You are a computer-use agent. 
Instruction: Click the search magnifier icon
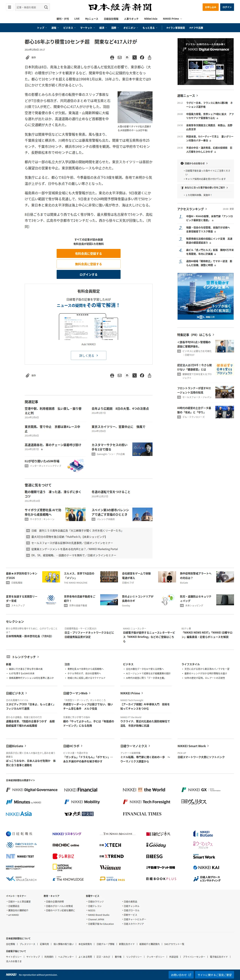[x=46, y=7]
